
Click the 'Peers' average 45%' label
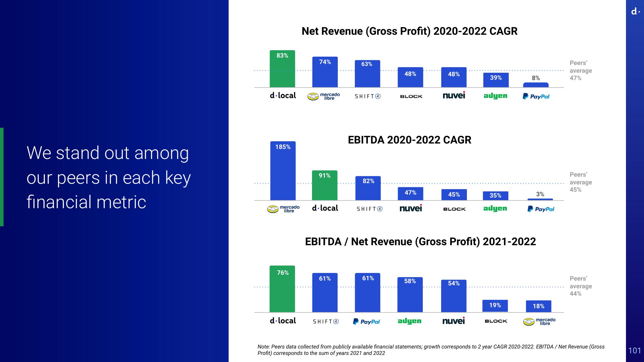(x=581, y=182)
